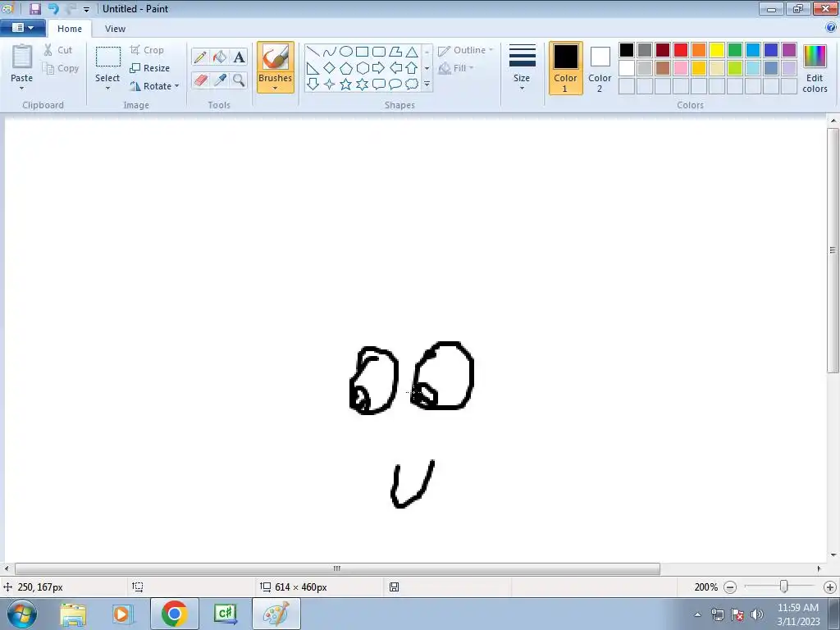
Task: Click the vertical scrollbar down arrow
Action: click(833, 555)
